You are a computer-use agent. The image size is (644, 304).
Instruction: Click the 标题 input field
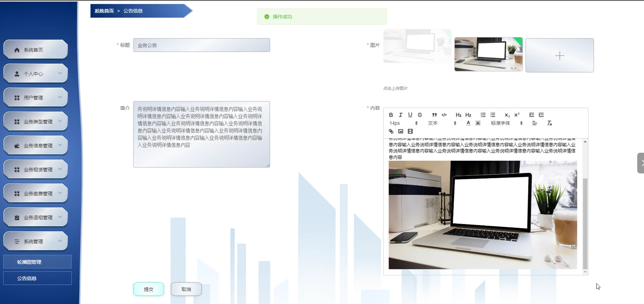click(201, 45)
